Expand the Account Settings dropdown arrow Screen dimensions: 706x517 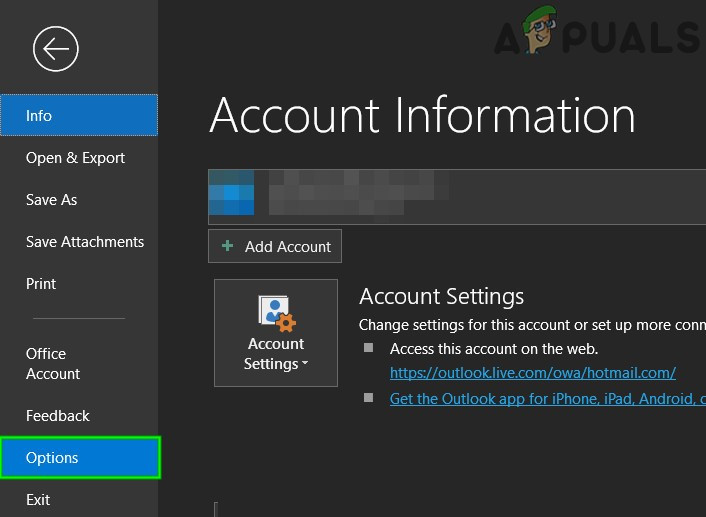304,365
